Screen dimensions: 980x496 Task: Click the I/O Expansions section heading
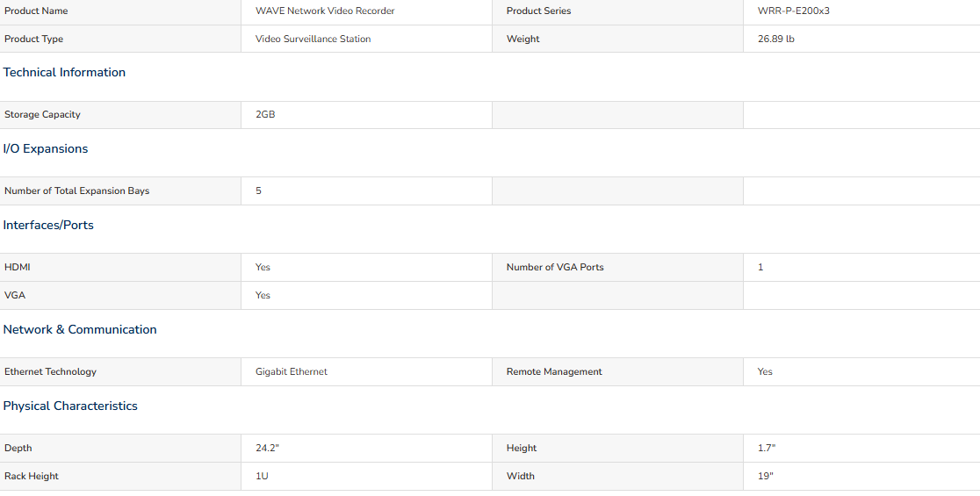pyautogui.click(x=46, y=148)
